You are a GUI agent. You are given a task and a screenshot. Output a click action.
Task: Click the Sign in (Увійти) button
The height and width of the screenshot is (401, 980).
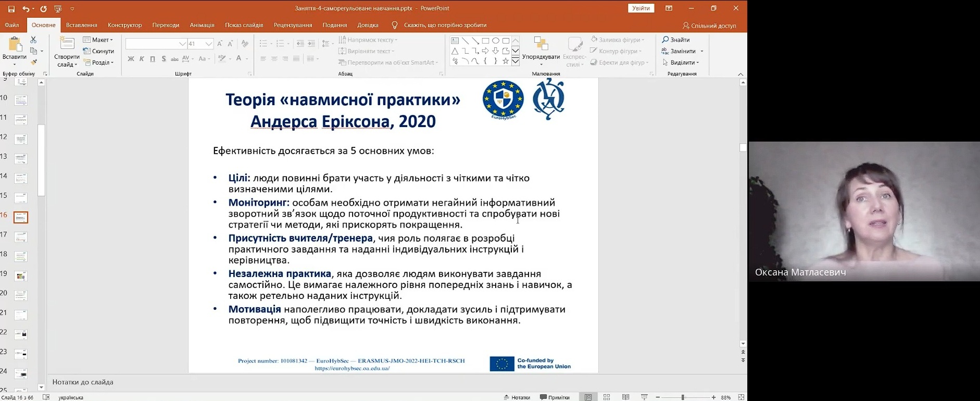[x=640, y=8]
